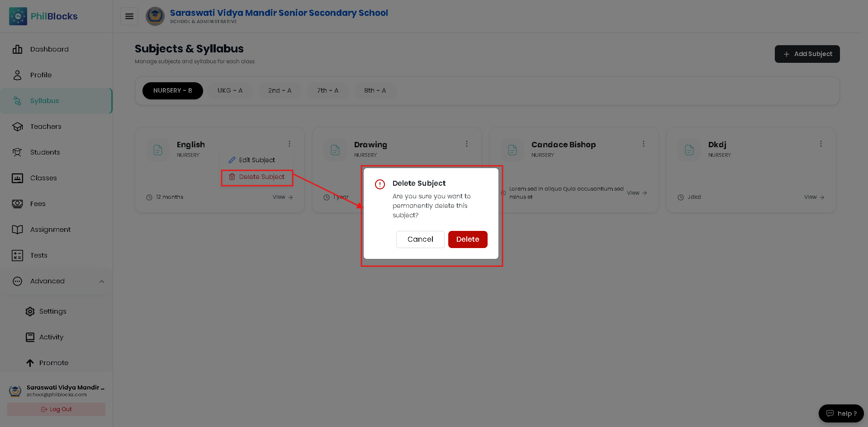
Task: Click the Subjects & Syllabus heading
Action: (189, 49)
